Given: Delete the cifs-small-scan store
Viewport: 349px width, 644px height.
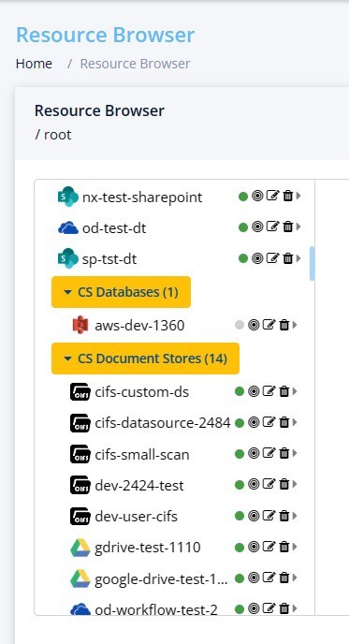Looking at the screenshot, I should coord(284,453).
